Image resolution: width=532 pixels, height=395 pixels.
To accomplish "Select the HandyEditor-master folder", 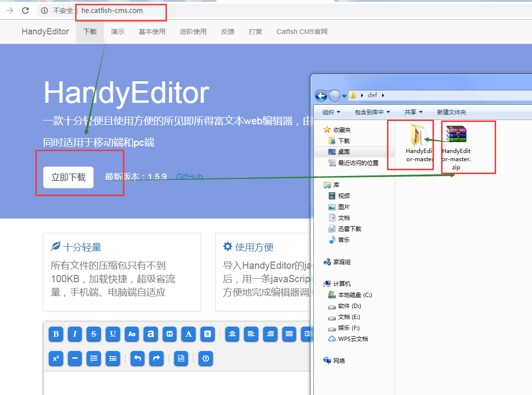I will coord(420,143).
